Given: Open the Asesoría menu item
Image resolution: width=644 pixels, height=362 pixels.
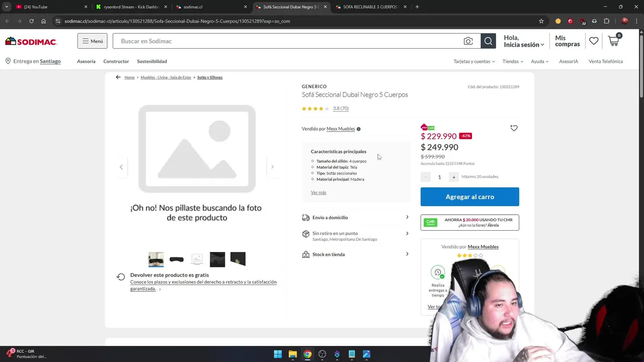Looking at the screenshot, I should [86, 61].
